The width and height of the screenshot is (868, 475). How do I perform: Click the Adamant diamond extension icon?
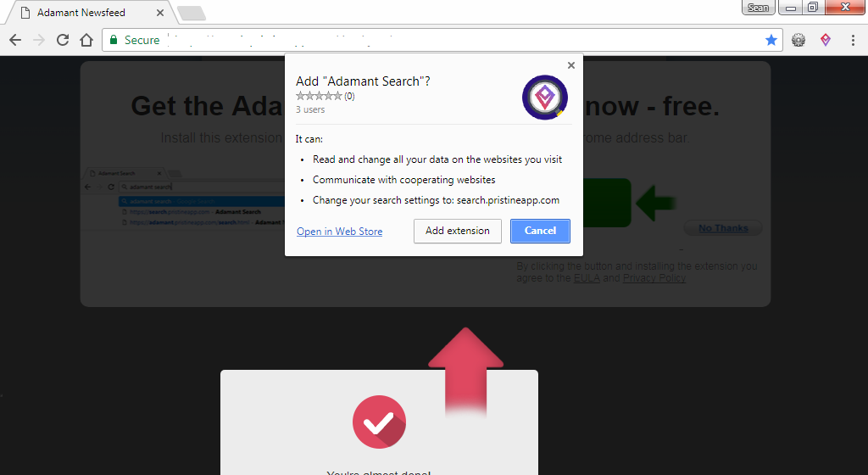pos(826,40)
